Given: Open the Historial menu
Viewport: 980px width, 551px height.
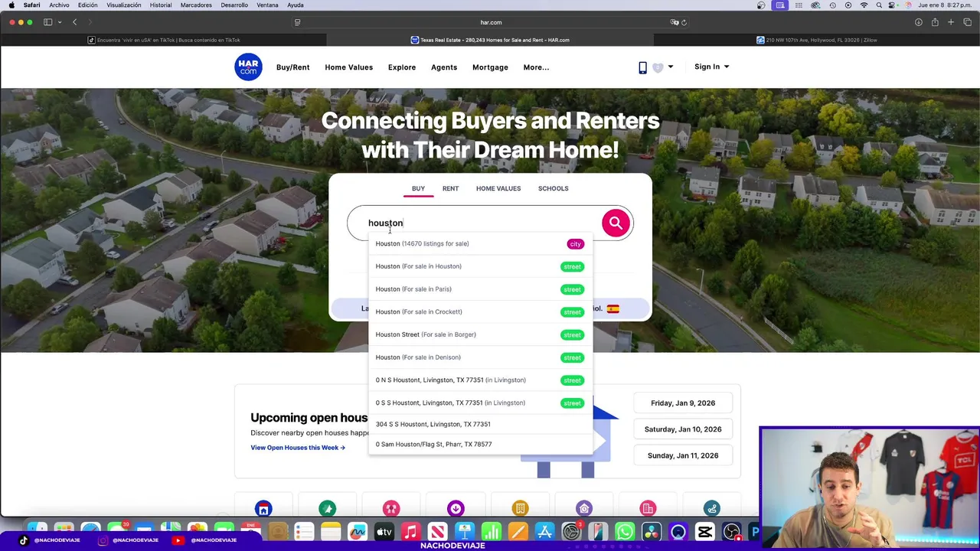Looking at the screenshot, I should coord(161,5).
